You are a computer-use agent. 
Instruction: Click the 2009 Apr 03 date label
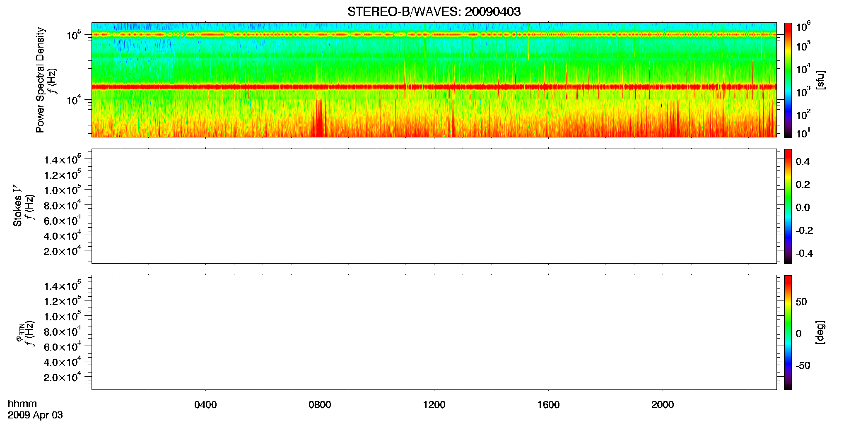tap(35, 415)
